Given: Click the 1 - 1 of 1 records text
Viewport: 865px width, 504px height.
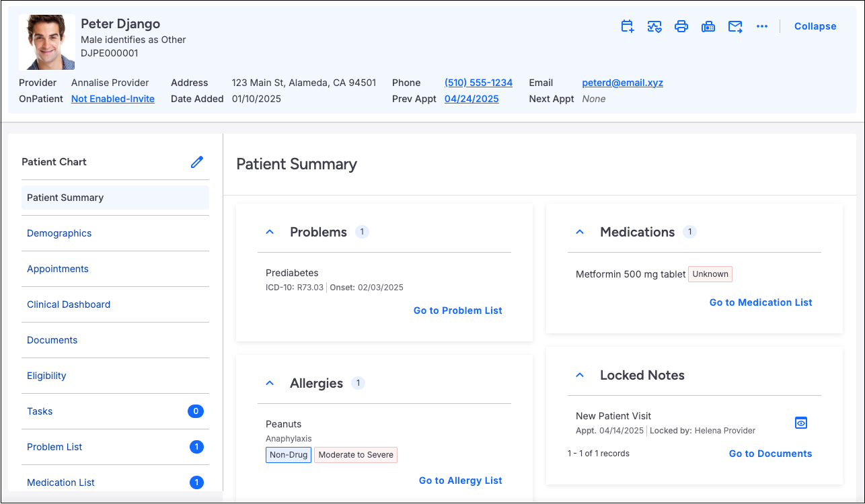Looking at the screenshot, I should tap(599, 454).
